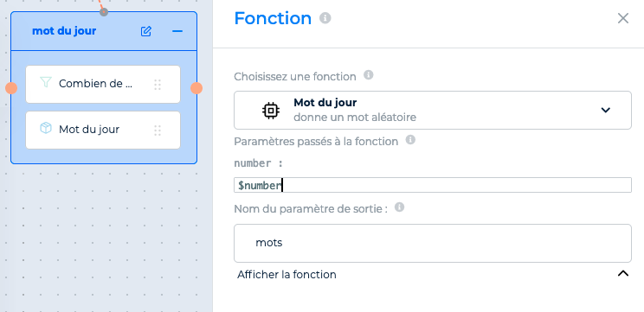Click the mots output parameter field
This screenshot has width=644, height=312.
(x=433, y=243)
